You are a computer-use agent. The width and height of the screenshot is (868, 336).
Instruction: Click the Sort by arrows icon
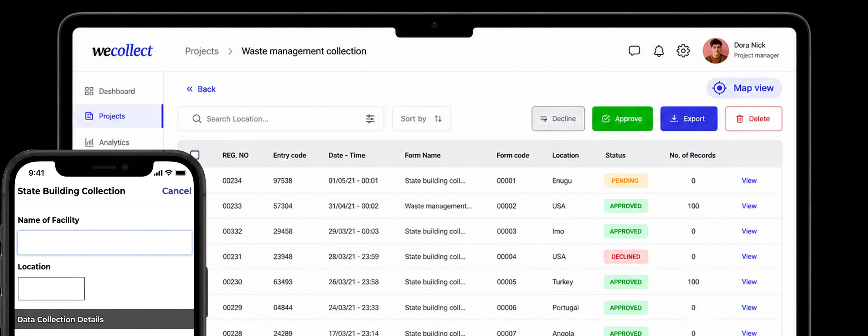point(438,119)
